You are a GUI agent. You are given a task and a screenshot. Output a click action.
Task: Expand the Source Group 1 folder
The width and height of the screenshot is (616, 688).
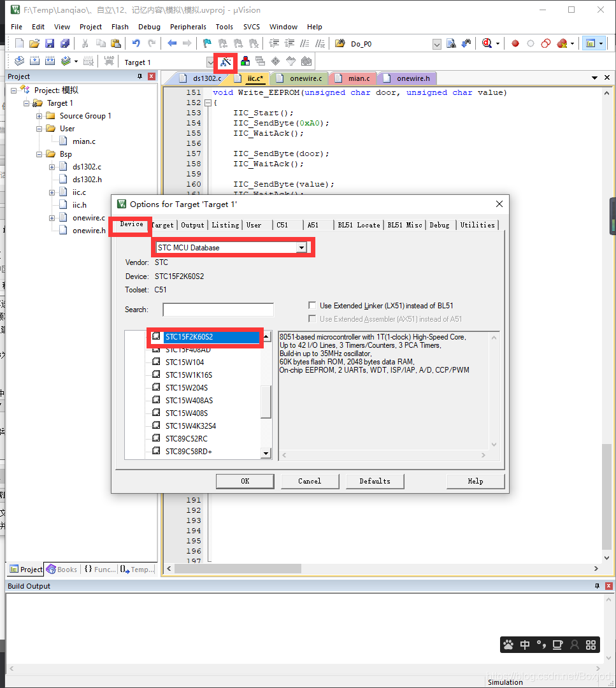click(39, 116)
